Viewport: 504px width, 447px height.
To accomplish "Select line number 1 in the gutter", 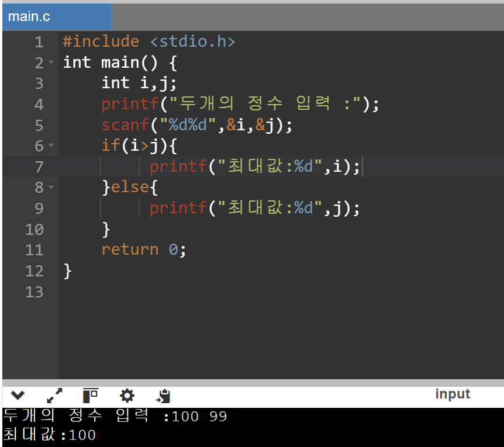I will click(39, 42).
